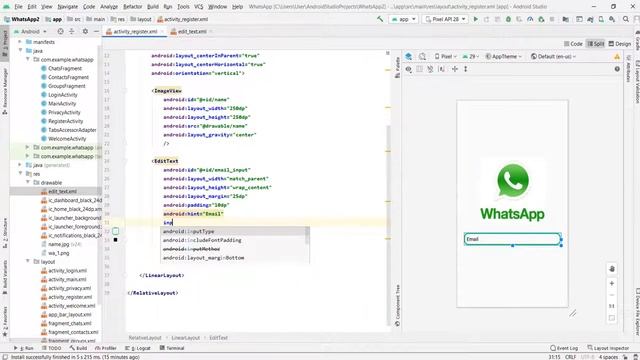640x360 pixels.
Task: Collapse the layout folder in tree
Action: [28, 261]
